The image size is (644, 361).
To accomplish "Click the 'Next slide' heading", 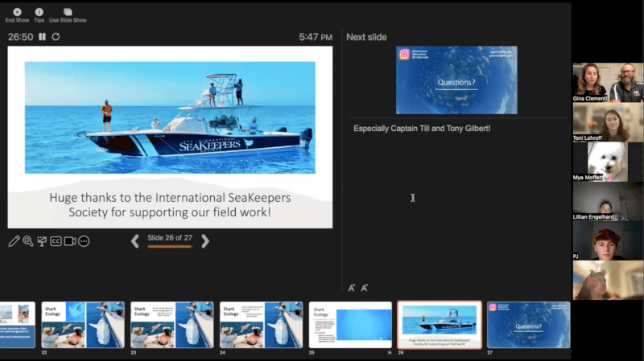I will point(366,37).
